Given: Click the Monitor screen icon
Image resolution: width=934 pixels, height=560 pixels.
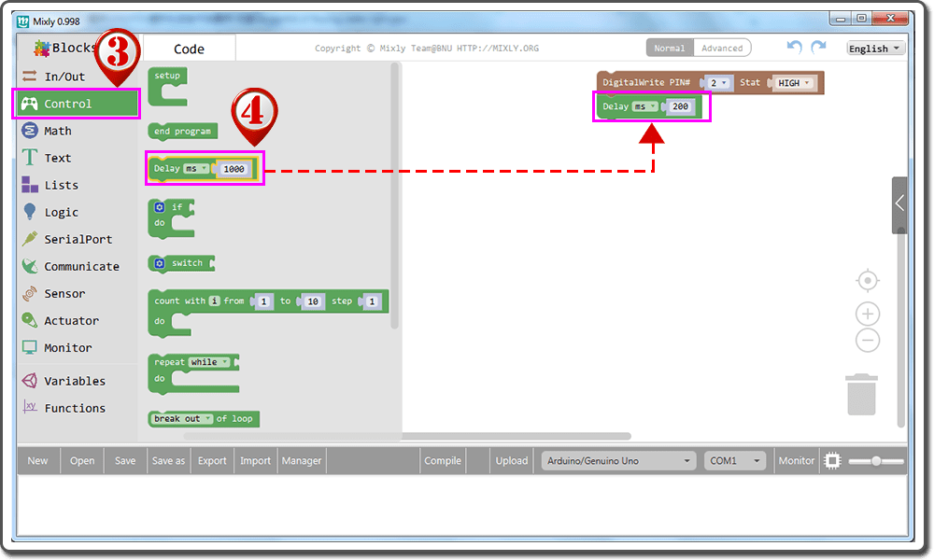Looking at the screenshot, I should pos(29,347).
